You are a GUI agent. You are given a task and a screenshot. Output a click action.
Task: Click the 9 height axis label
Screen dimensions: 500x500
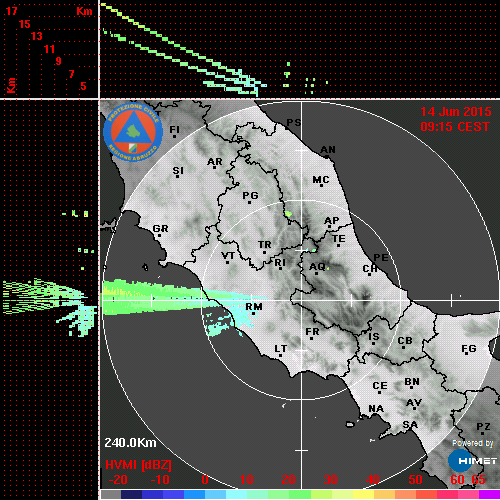[x=59, y=61]
